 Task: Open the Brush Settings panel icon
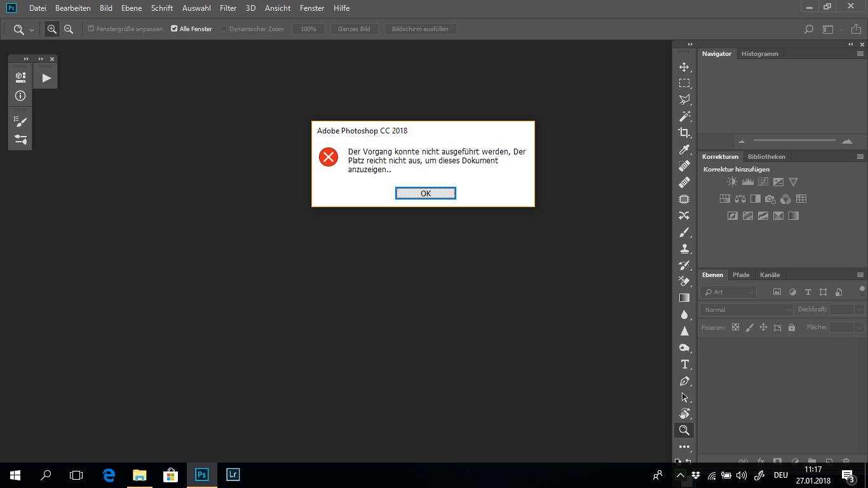click(x=20, y=121)
